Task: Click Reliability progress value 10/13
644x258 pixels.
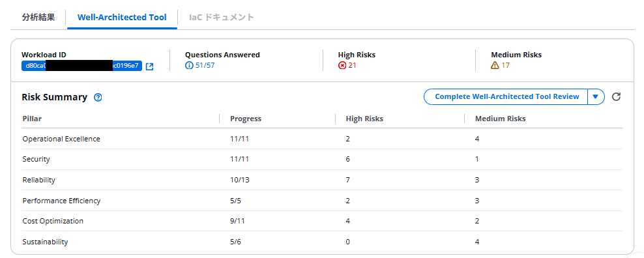Action: click(239, 180)
